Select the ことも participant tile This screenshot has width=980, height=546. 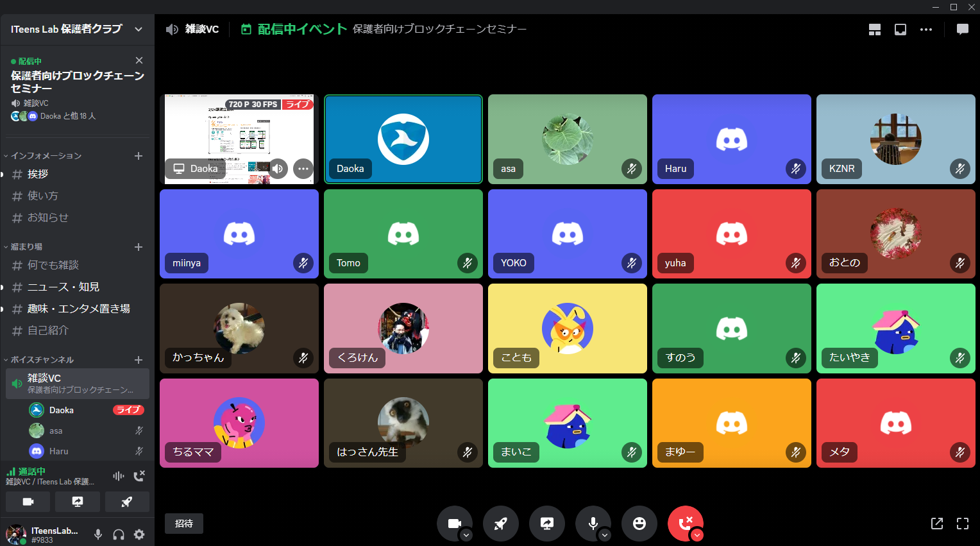coord(568,328)
